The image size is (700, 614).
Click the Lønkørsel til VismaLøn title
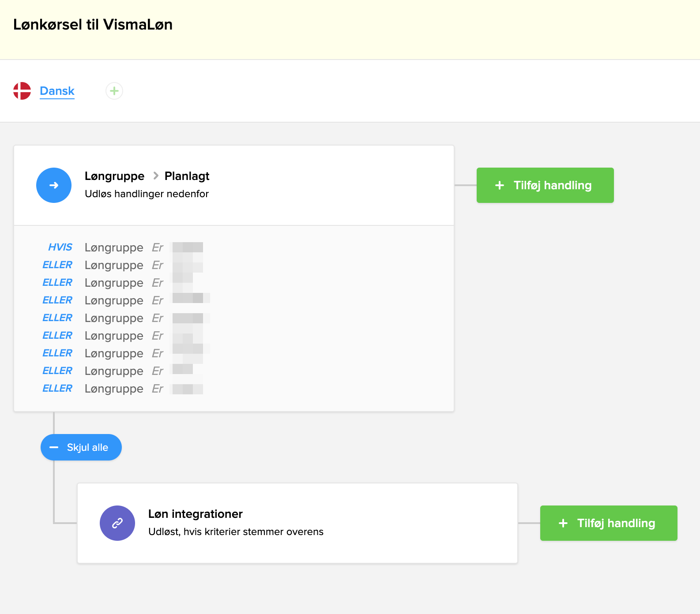(x=93, y=25)
